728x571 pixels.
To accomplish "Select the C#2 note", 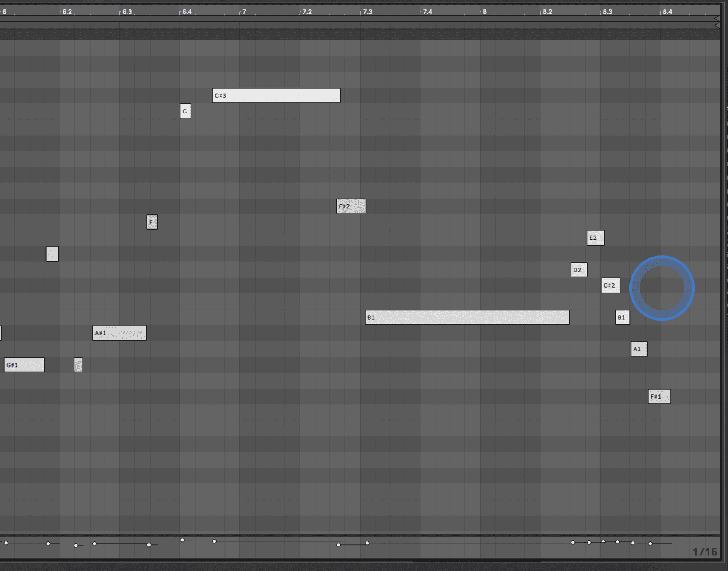I will point(610,286).
